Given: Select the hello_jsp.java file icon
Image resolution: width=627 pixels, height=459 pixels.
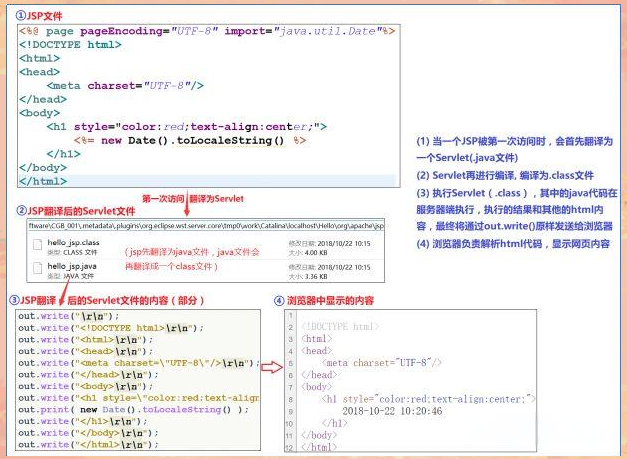Looking at the screenshot, I should tap(38, 268).
